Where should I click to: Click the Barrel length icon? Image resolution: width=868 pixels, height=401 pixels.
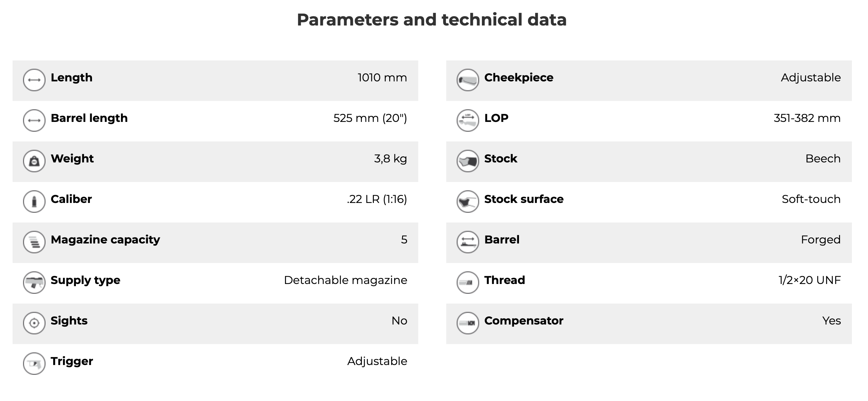click(34, 121)
